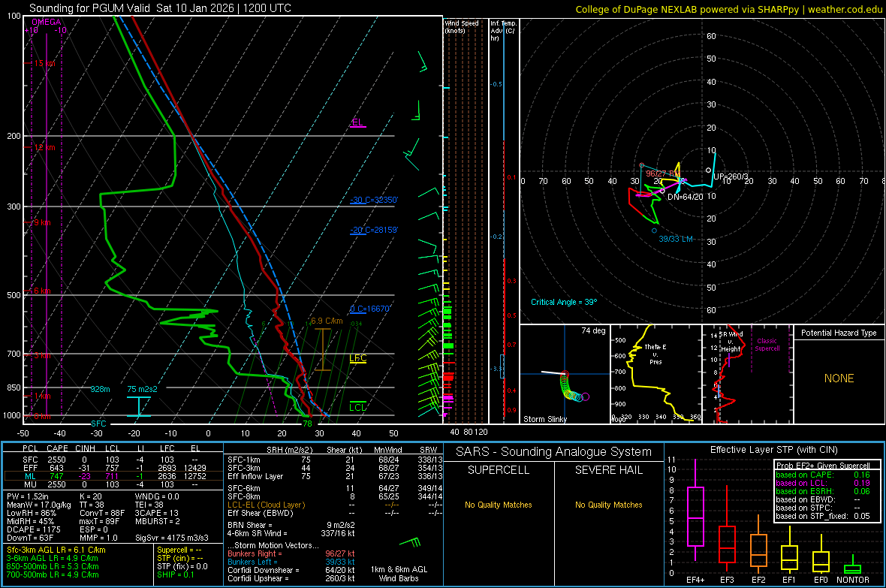This screenshot has width=886, height=588.
Task: Select the yellow LFC marker on skew-T
Action: click(x=357, y=358)
